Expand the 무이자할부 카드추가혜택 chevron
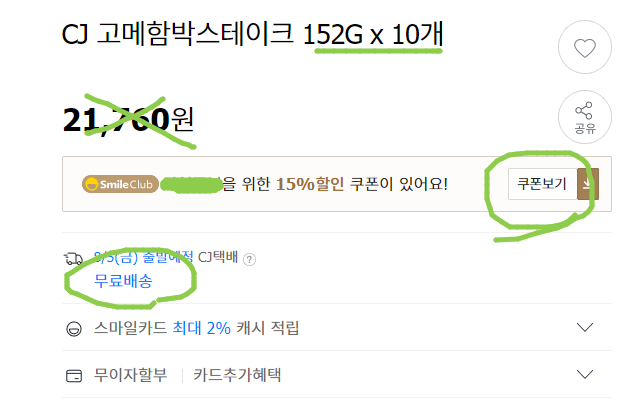The height and width of the screenshot is (401, 640). tap(584, 374)
